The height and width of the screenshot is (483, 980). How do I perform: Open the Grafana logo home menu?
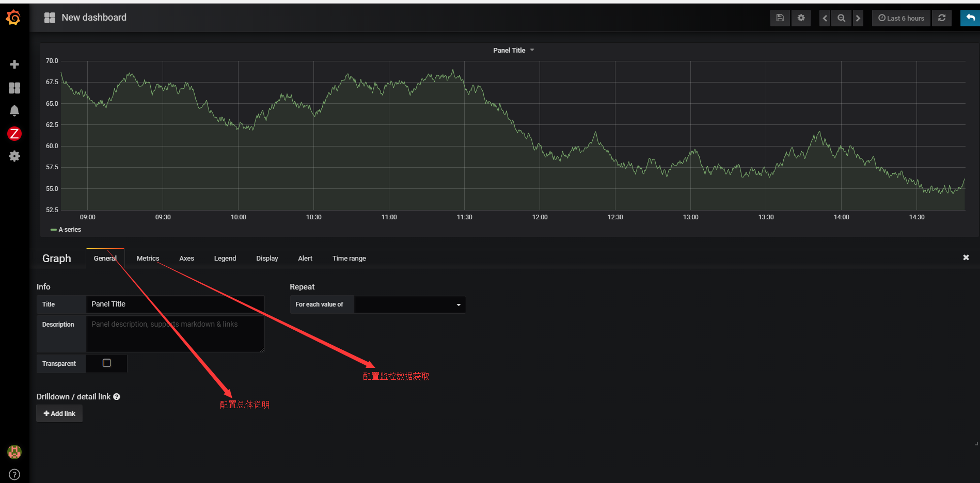(13, 18)
